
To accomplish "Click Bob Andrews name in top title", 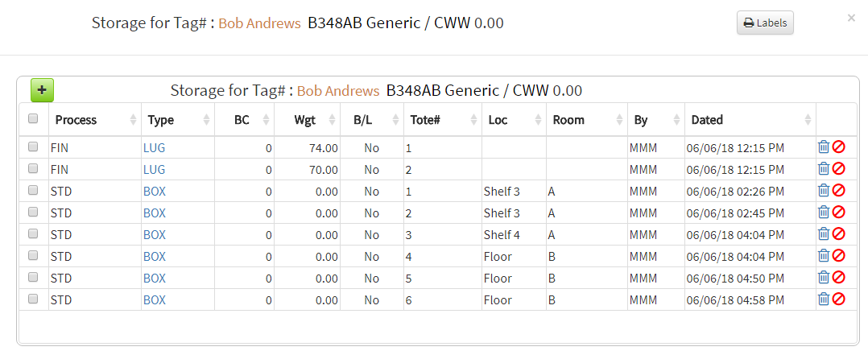I will pyautogui.click(x=259, y=23).
